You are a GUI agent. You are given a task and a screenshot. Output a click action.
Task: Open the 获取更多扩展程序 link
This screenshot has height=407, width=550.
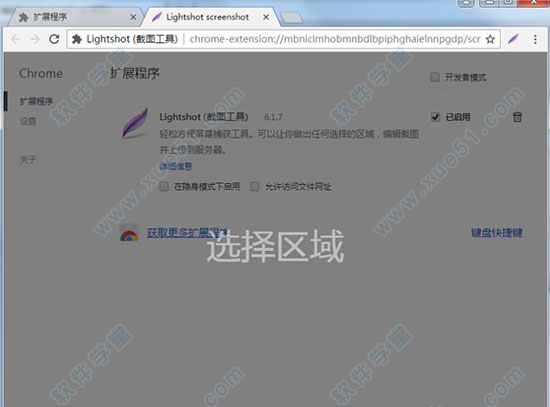click(x=187, y=233)
